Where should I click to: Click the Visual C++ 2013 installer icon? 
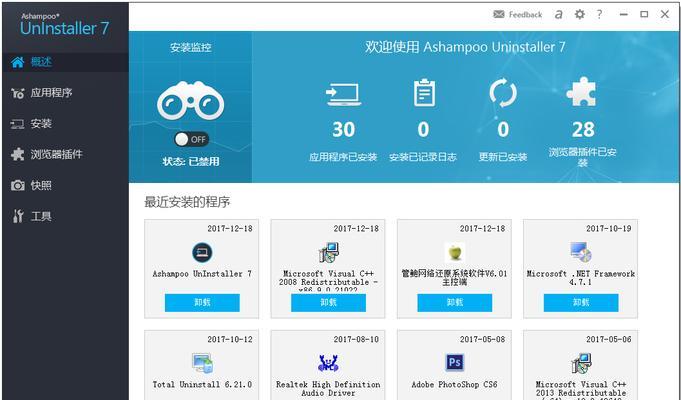click(x=581, y=363)
